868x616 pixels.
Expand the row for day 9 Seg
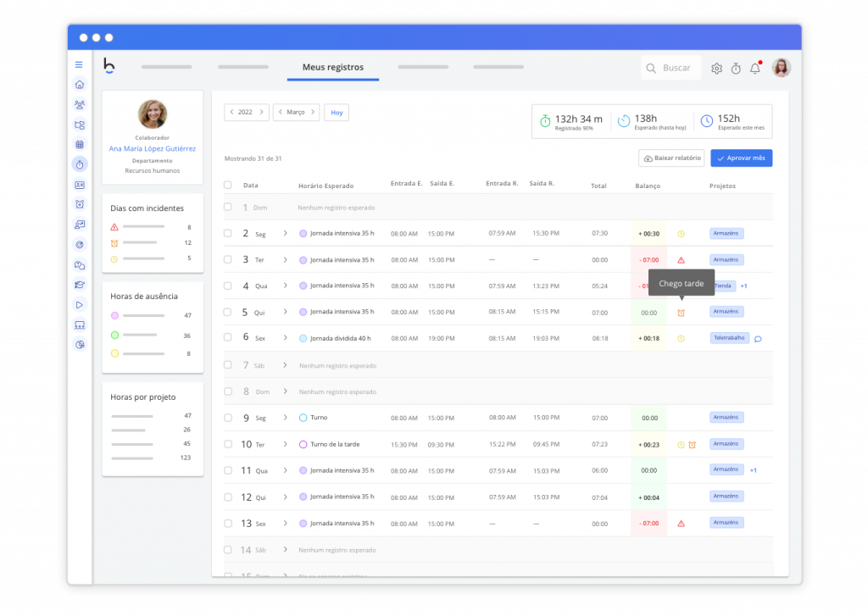285,418
